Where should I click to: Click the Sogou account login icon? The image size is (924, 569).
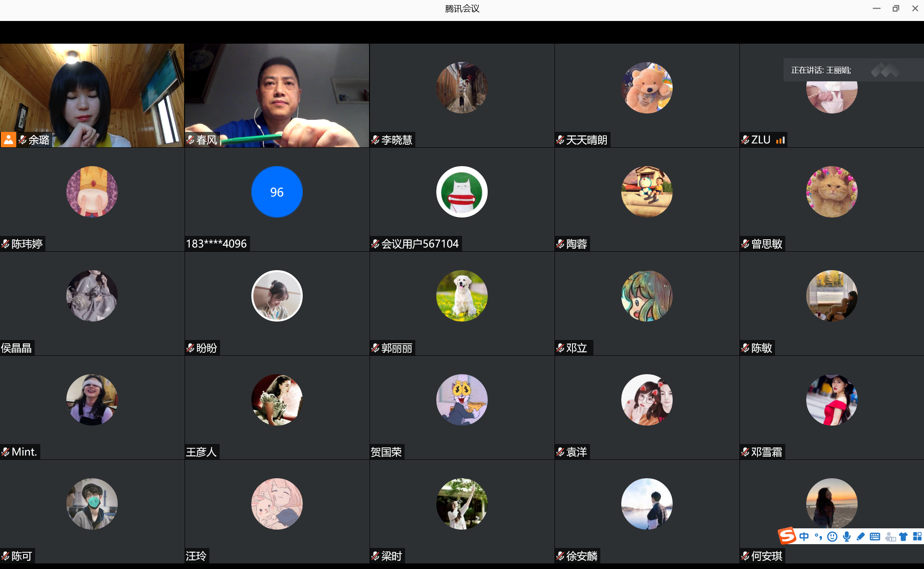(890, 536)
